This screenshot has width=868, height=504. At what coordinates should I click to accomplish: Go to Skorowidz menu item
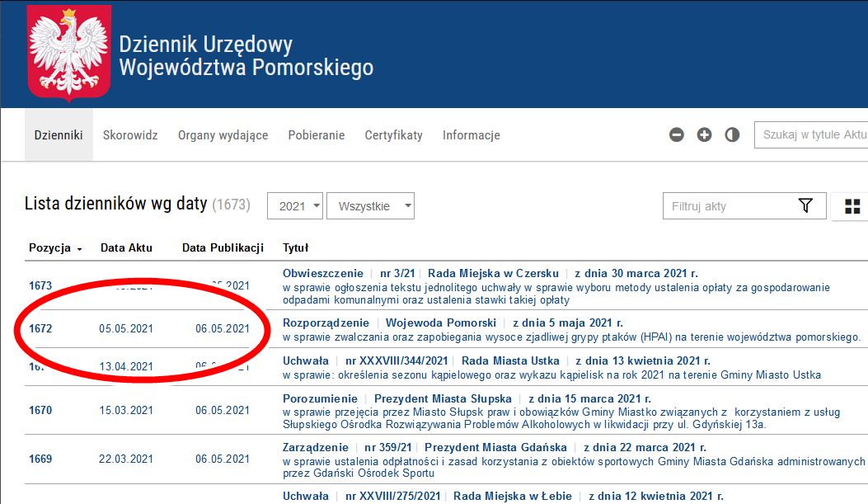point(130,135)
